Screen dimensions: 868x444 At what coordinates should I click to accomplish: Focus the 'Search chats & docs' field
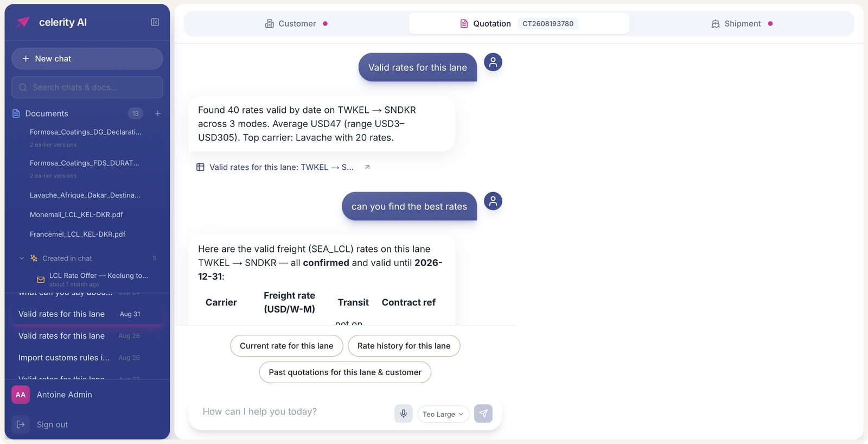coord(87,87)
